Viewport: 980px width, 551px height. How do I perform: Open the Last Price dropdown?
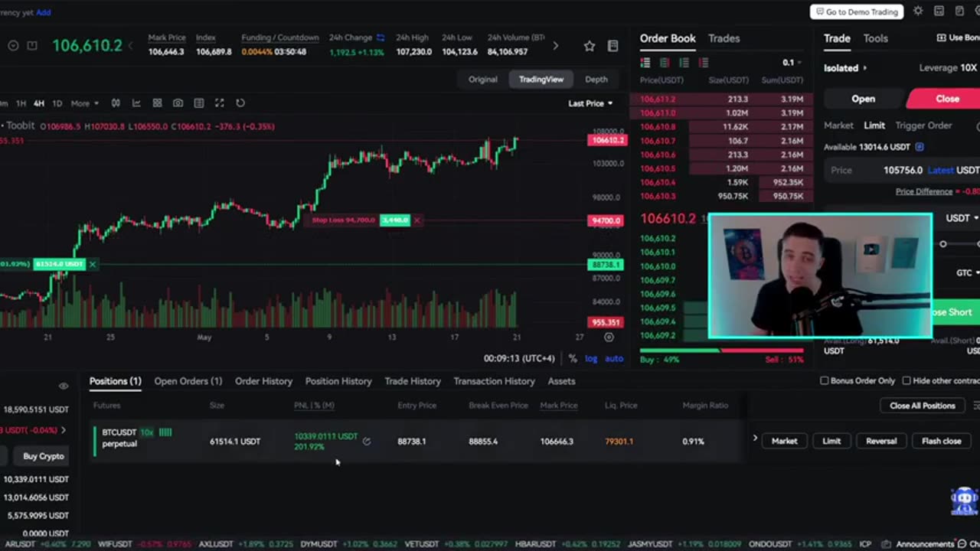[x=590, y=103]
